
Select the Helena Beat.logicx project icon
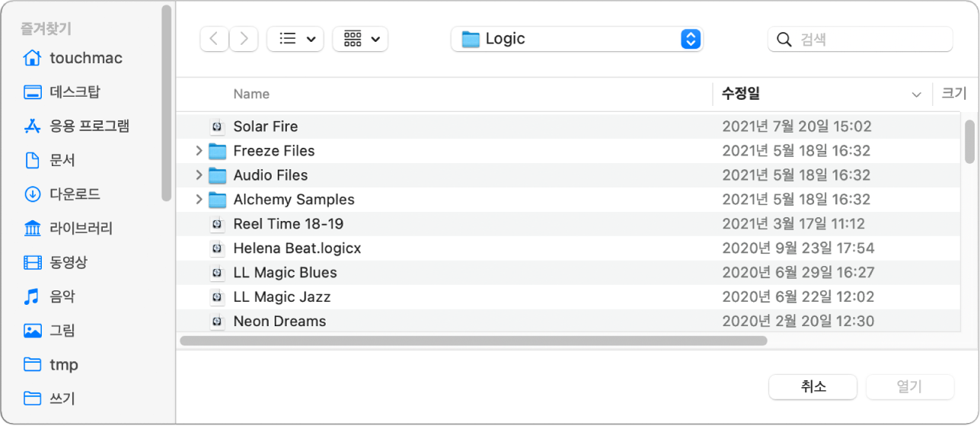click(218, 248)
